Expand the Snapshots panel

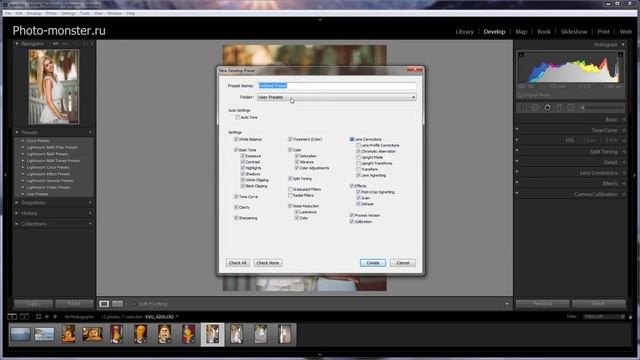[17, 203]
